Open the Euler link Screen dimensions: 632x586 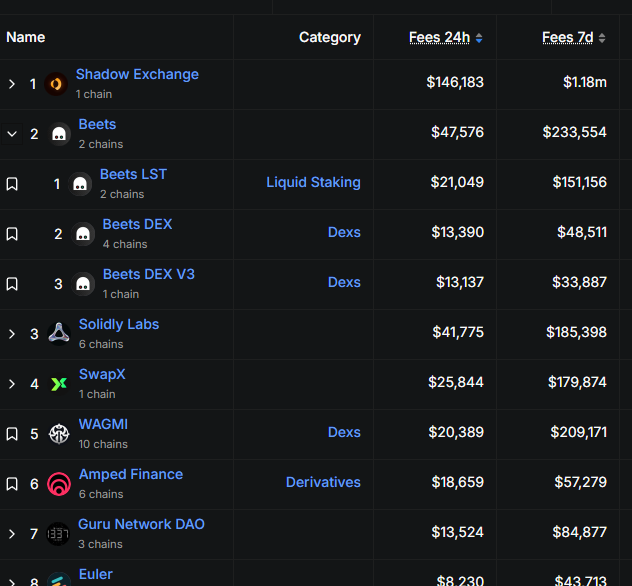tap(96, 574)
